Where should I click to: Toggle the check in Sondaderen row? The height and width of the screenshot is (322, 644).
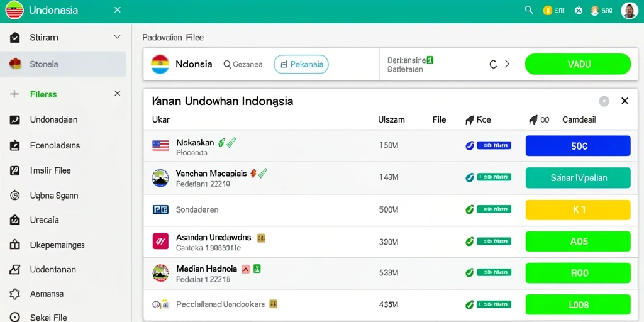tap(469, 209)
